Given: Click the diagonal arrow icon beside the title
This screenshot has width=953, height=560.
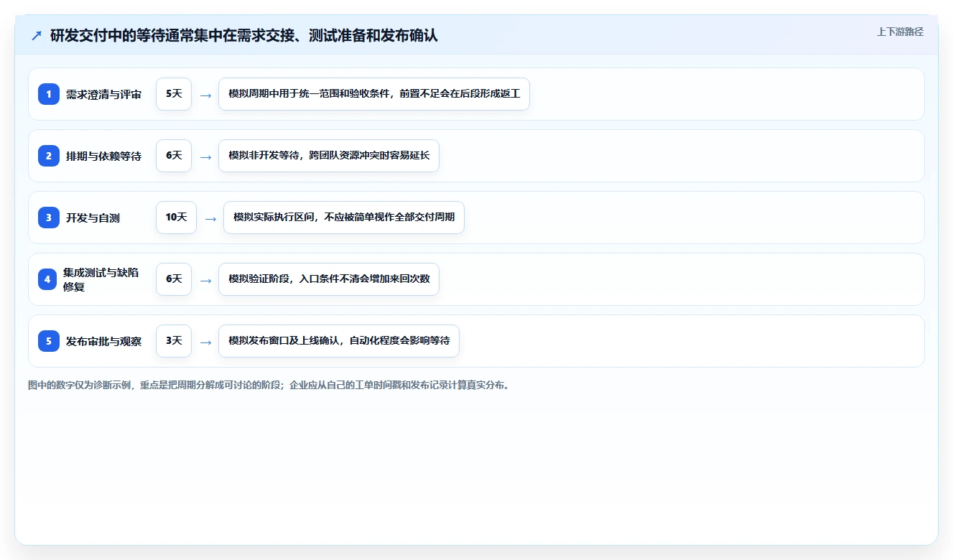Looking at the screenshot, I should tap(37, 35).
